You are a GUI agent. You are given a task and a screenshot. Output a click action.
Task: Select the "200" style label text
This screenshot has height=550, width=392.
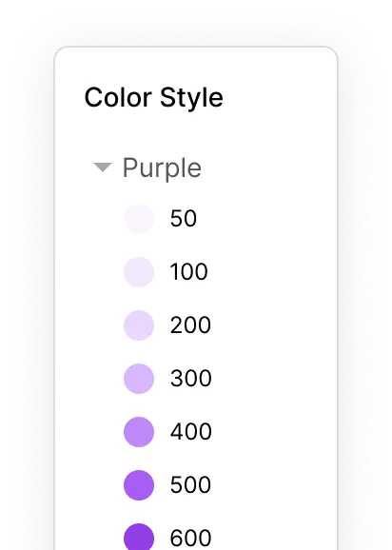190,325
